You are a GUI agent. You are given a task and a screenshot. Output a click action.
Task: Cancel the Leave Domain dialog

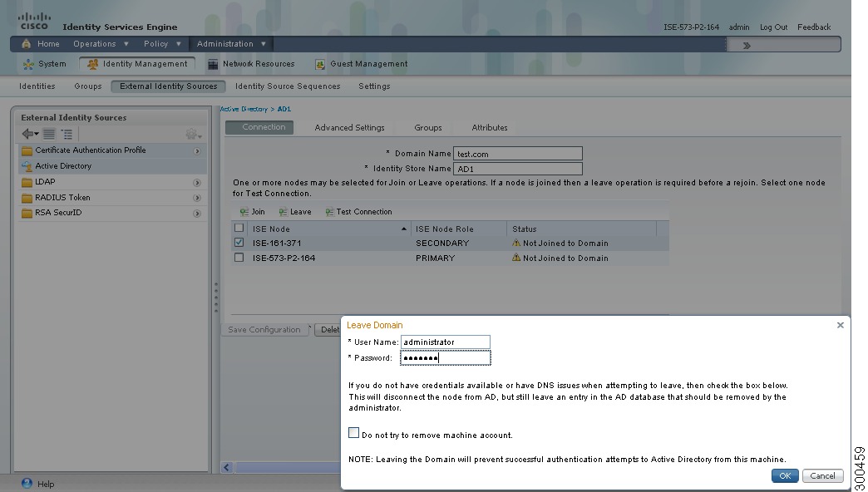[822, 475]
